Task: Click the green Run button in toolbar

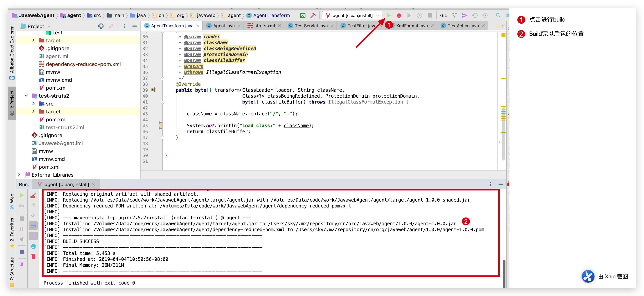Action: pos(388,15)
